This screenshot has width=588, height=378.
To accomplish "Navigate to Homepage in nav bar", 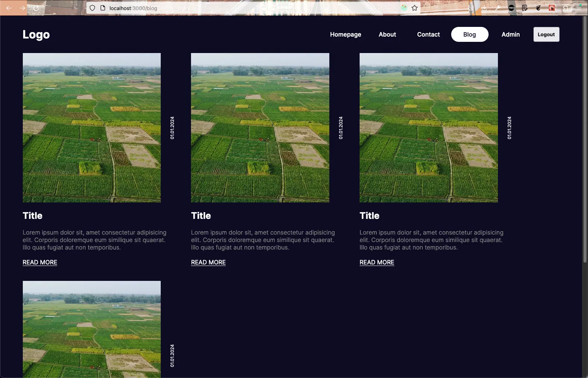I will point(345,34).
